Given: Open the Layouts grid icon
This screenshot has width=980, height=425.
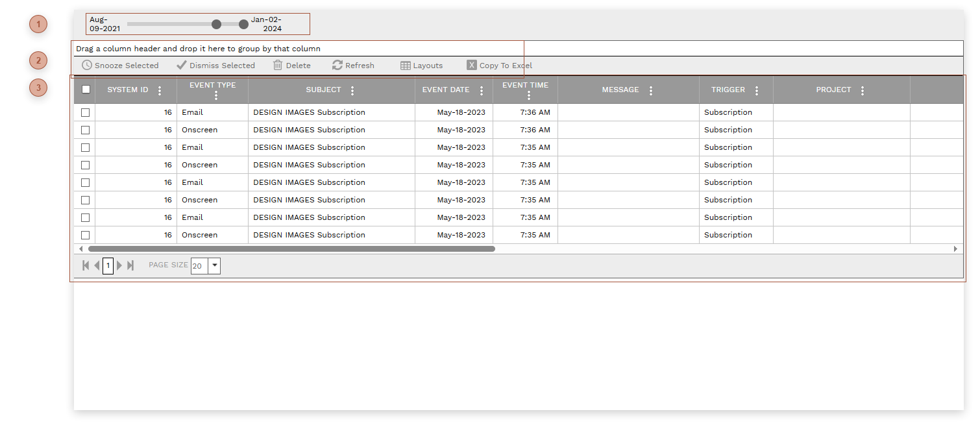Looking at the screenshot, I should 406,66.
